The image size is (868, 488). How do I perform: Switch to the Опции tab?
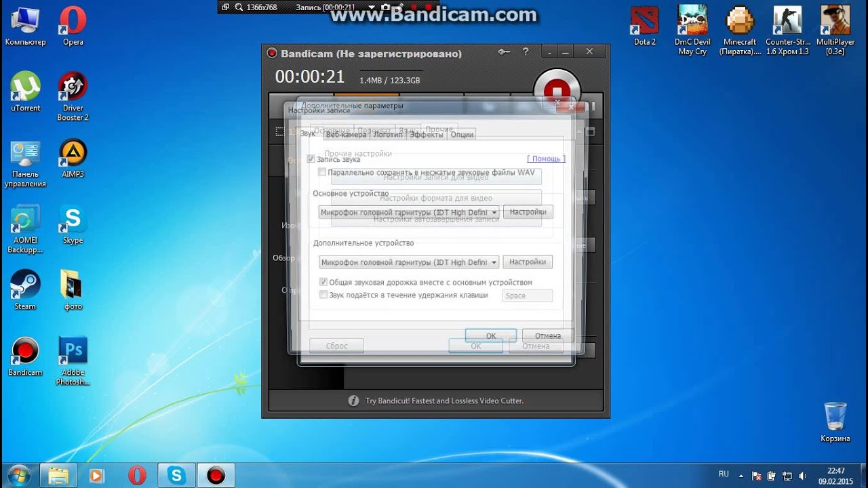pyautogui.click(x=462, y=134)
